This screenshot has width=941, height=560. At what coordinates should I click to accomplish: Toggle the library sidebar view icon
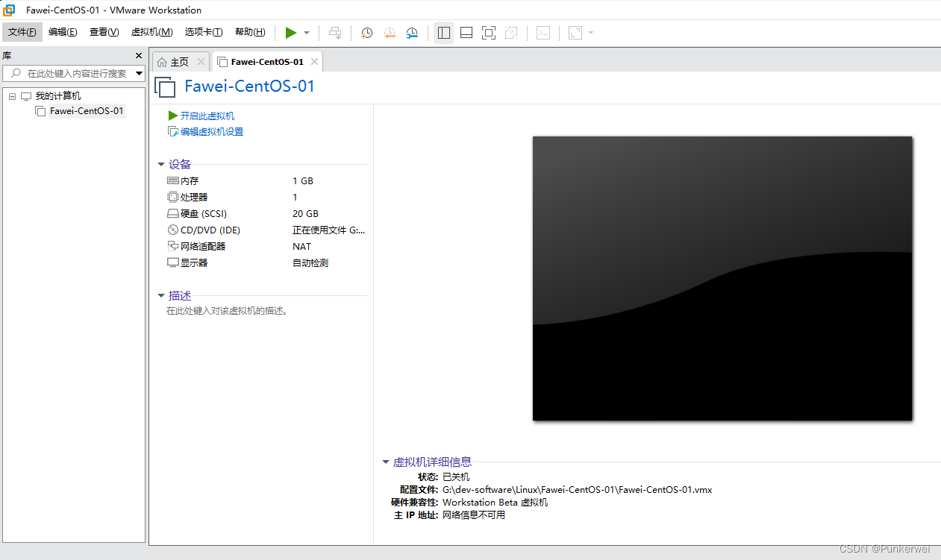point(444,33)
